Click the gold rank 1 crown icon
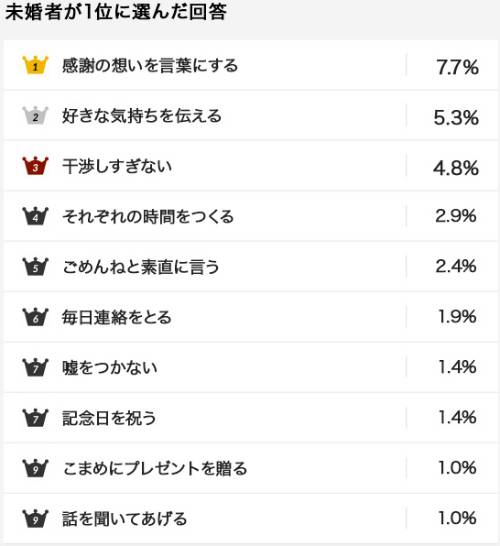This screenshot has width=500, height=546. tap(35, 65)
